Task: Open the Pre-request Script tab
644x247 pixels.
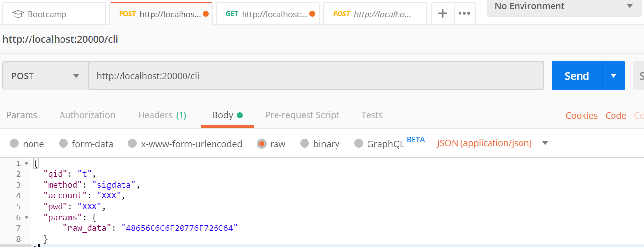Action: (302, 115)
